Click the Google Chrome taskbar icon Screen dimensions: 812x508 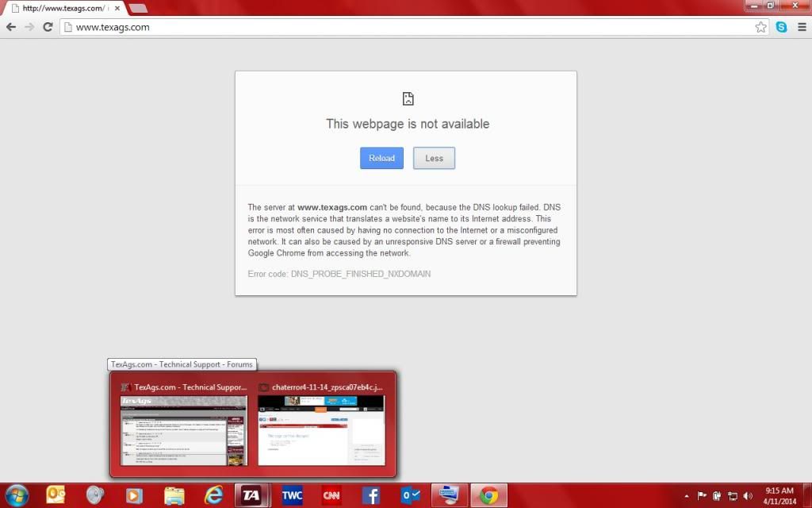[488, 495]
